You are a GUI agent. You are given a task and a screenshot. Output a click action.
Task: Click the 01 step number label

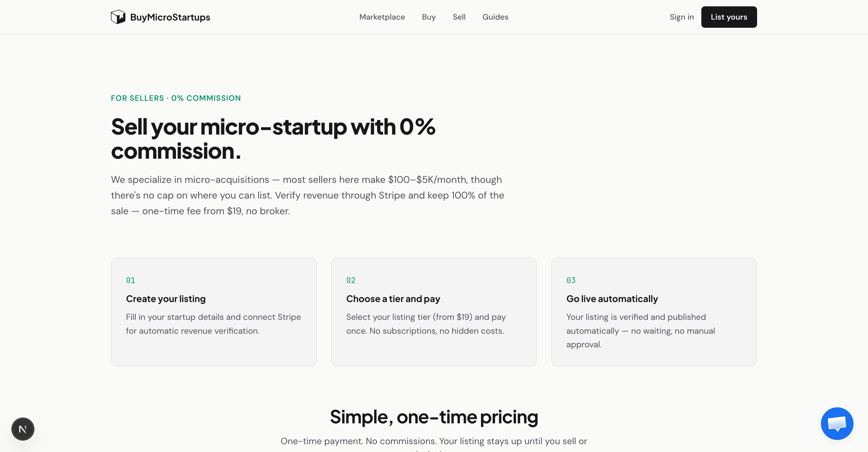tap(131, 280)
